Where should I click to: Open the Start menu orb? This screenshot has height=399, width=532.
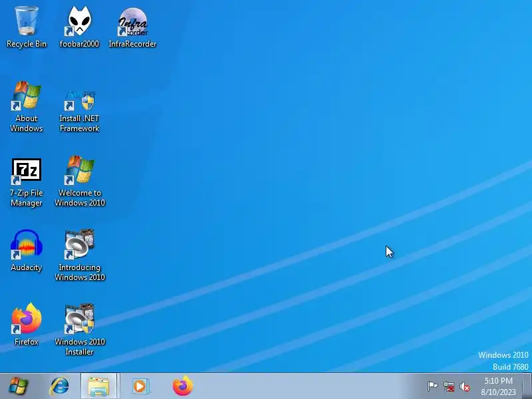click(18, 386)
